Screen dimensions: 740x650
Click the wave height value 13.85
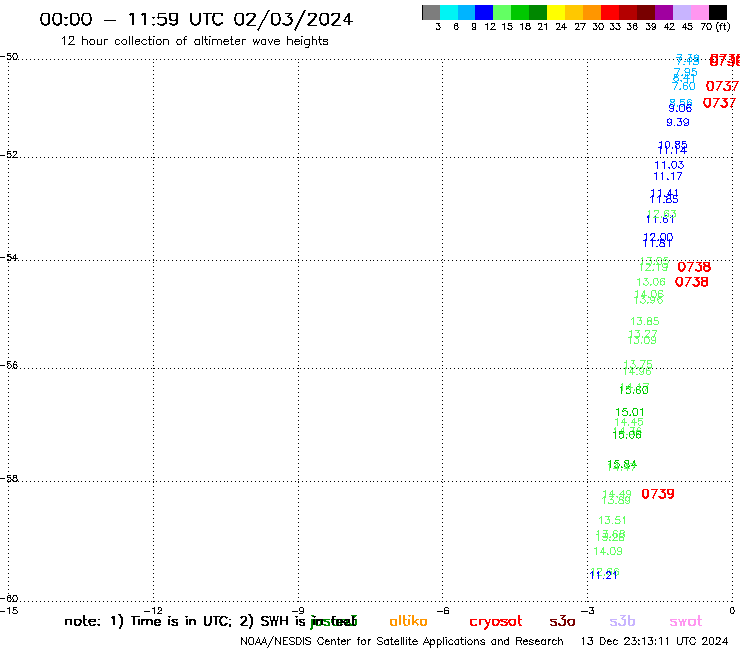tap(645, 321)
